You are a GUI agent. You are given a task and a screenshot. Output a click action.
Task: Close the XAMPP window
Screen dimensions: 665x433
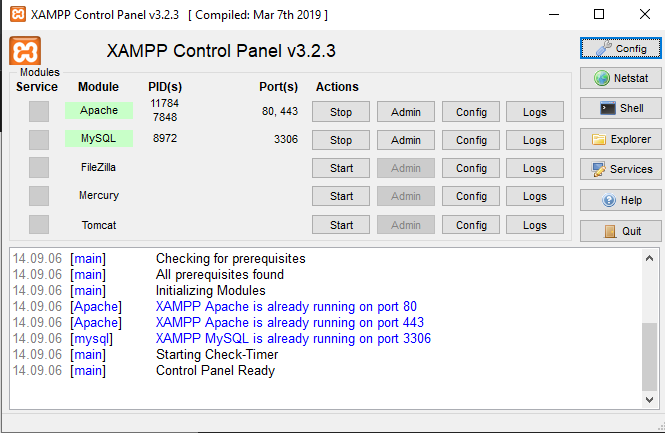point(645,14)
